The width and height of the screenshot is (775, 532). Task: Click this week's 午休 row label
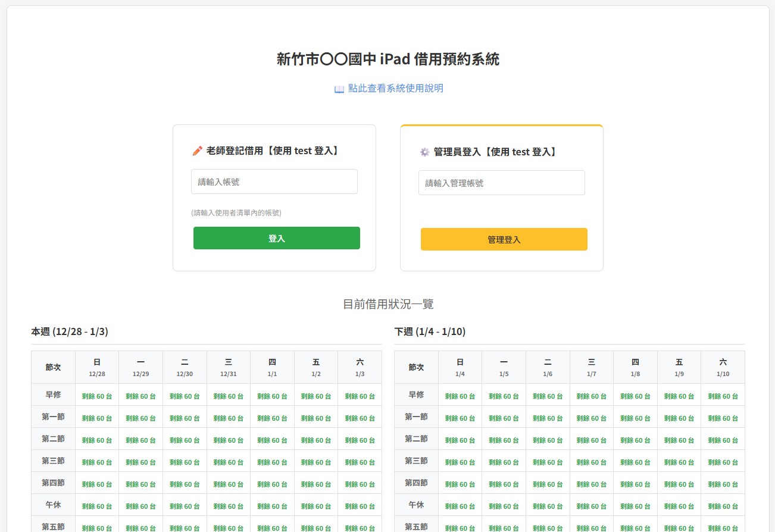pyautogui.click(x=54, y=505)
